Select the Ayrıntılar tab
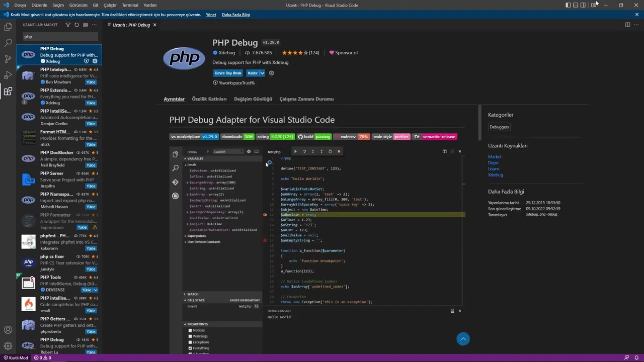 tap(174, 99)
